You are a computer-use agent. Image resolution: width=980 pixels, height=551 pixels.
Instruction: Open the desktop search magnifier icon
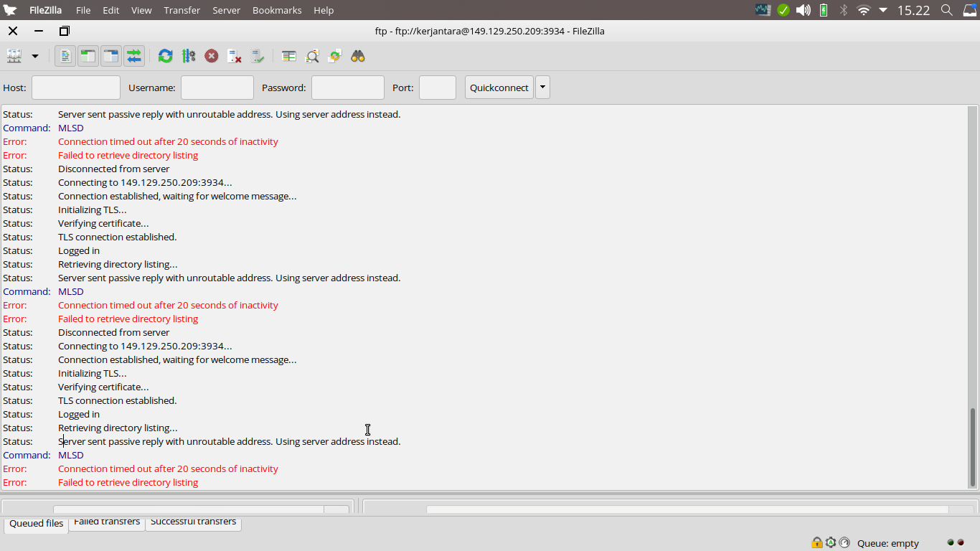point(947,10)
